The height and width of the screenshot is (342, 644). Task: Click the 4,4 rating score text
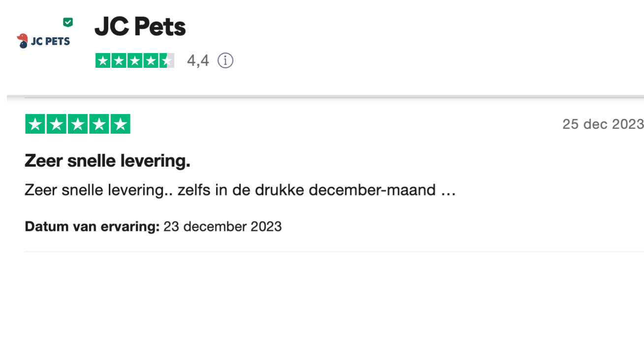pyautogui.click(x=198, y=61)
